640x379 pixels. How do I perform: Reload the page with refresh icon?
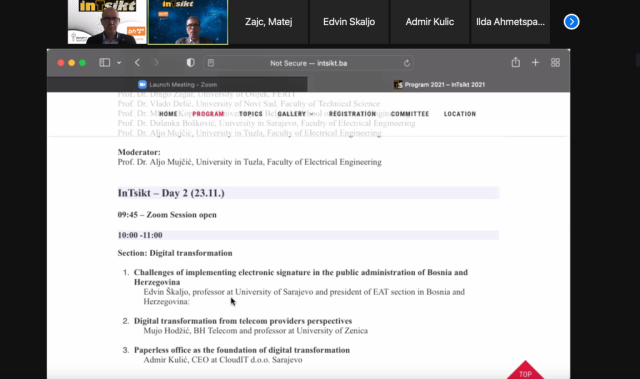[x=407, y=63]
